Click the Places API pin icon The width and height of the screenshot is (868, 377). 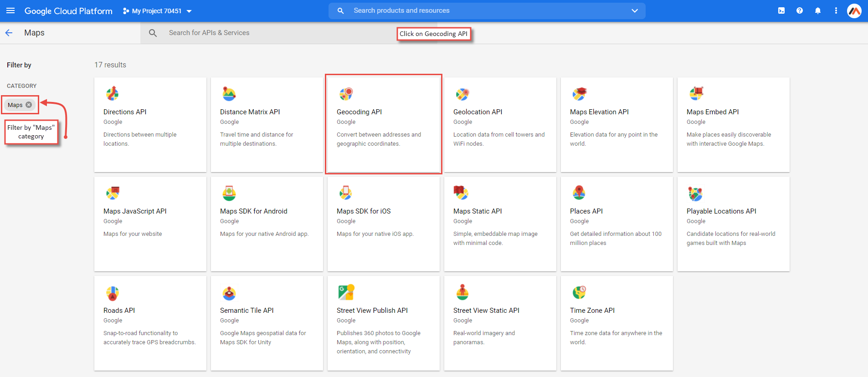click(579, 193)
